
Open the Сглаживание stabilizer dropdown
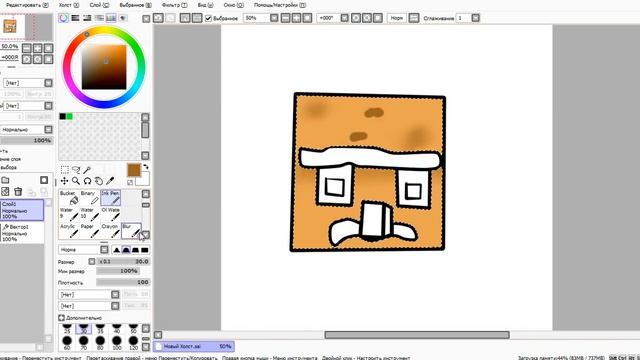coord(476,18)
